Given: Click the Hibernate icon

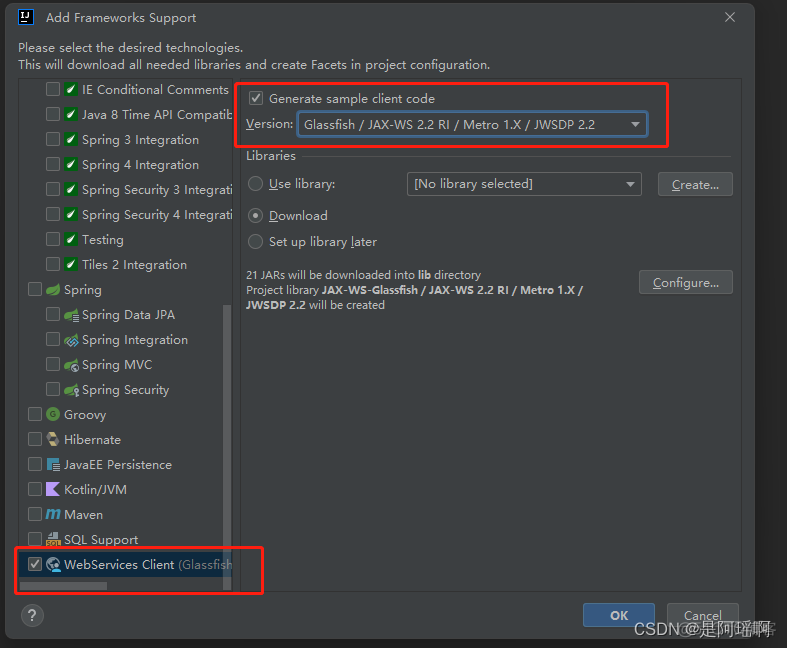Looking at the screenshot, I should click(x=53, y=439).
